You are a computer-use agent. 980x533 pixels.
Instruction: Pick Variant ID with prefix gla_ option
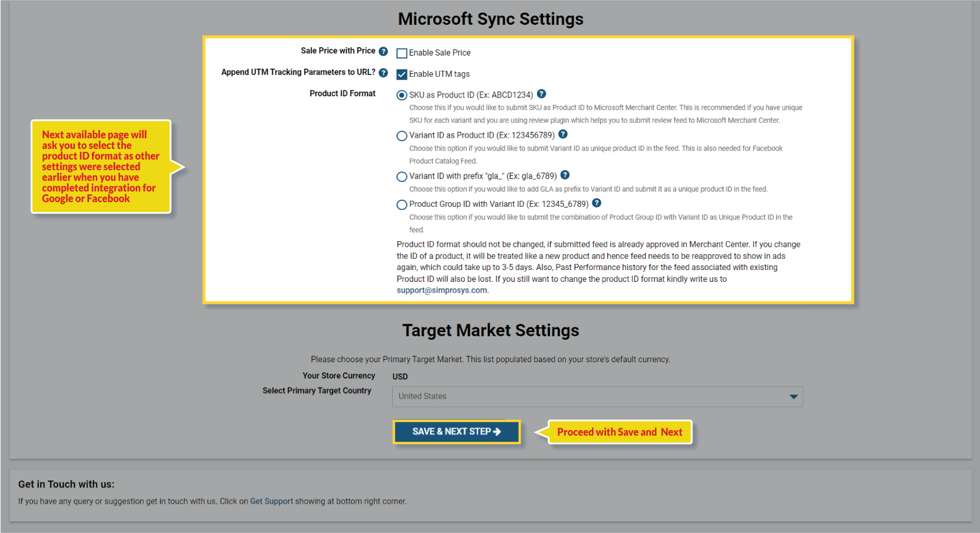pos(402,177)
